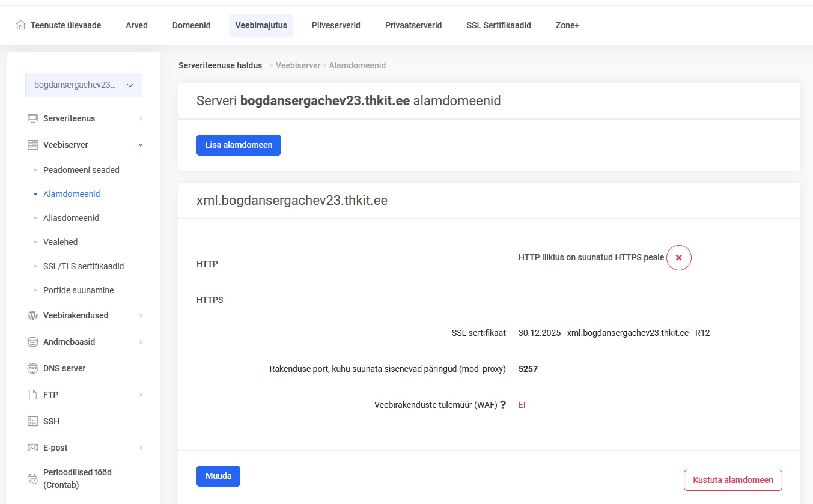Image resolution: width=813 pixels, height=504 pixels.
Task: Click the SSH terminal icon
Action: click(32, 421)
